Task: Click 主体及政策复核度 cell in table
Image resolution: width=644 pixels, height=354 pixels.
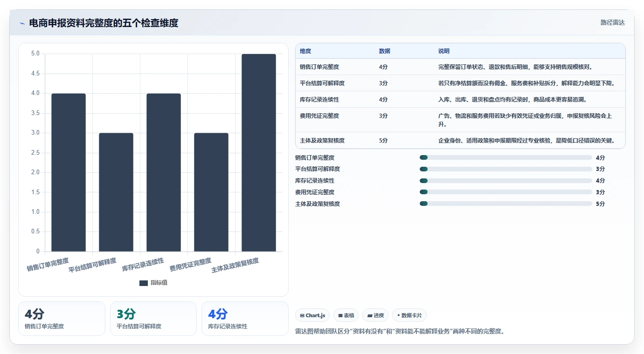Action: 322,141
